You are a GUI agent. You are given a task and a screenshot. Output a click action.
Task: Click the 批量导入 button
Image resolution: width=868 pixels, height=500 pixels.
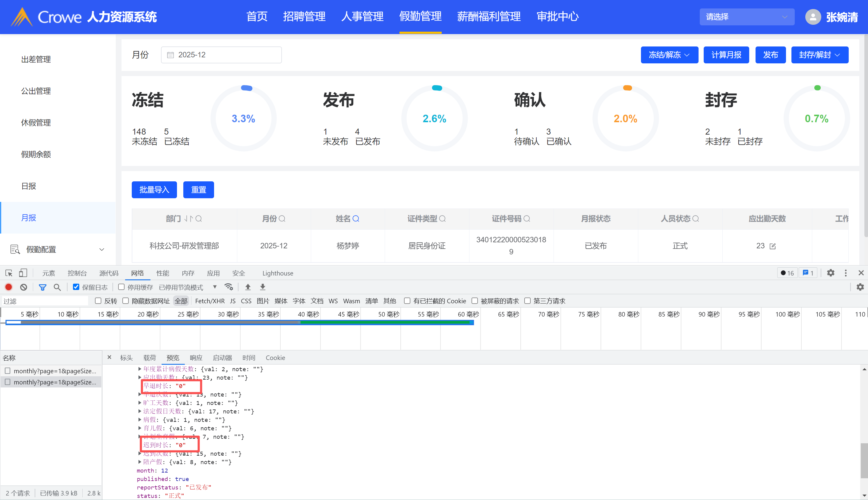[154, 190]
